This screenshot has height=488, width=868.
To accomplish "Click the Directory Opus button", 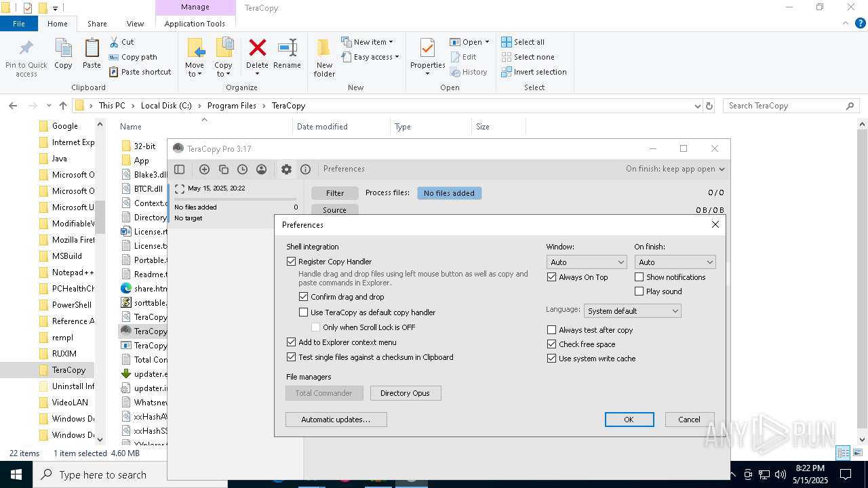I will click(x=405, y=393).
